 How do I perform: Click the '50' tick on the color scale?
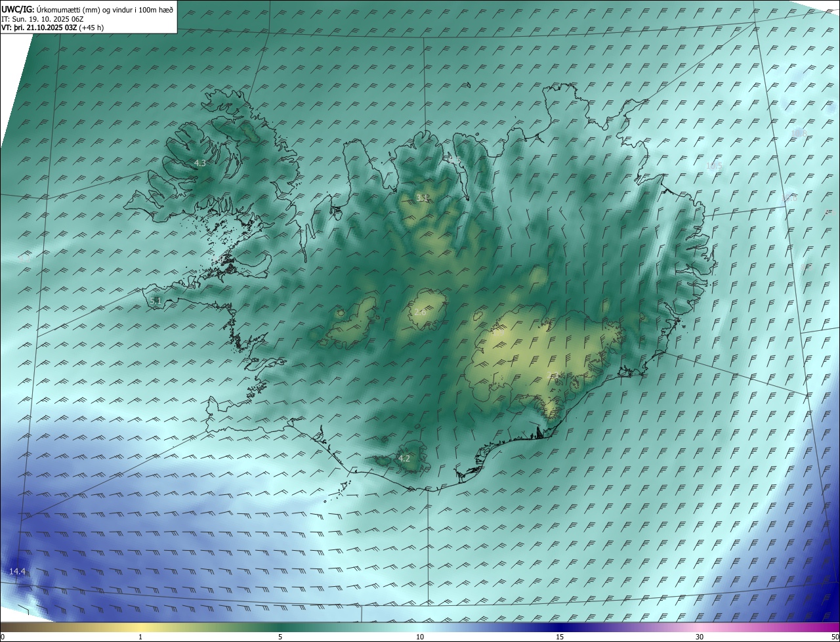[835, 637]
